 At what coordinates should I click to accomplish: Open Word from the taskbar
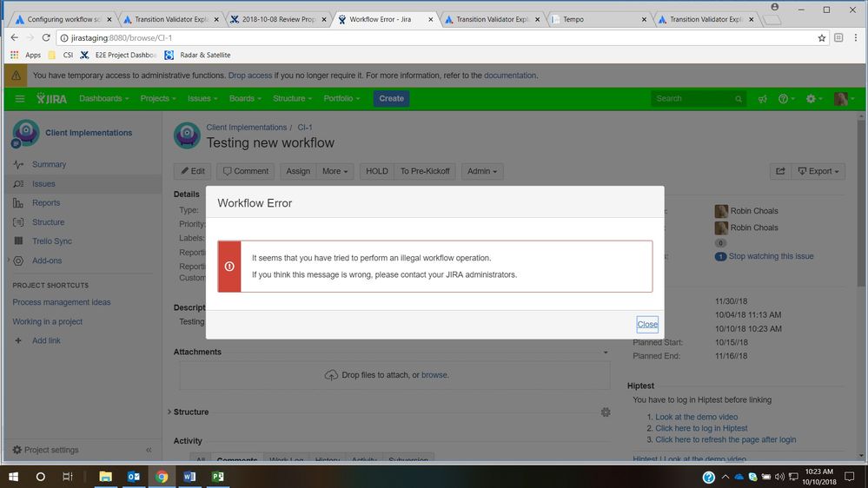[189, 477]
